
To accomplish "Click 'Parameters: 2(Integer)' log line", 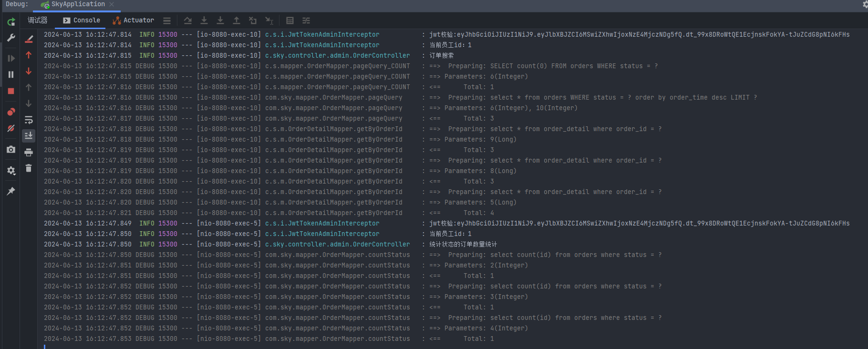I will pos(486,265).
